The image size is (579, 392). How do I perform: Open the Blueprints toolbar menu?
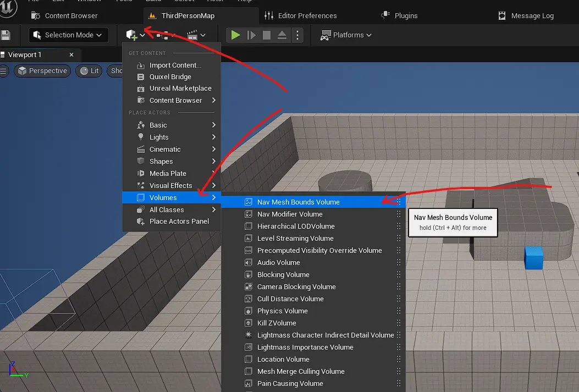click(x=164, y=35)
